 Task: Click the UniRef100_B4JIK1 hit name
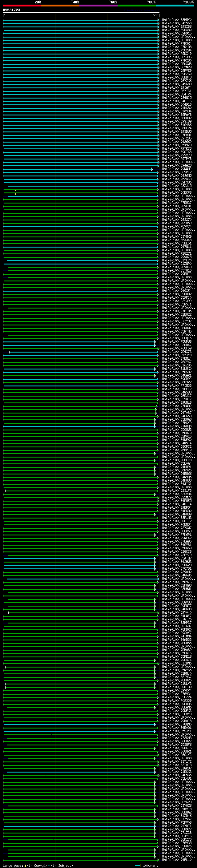tap(177, 484)
